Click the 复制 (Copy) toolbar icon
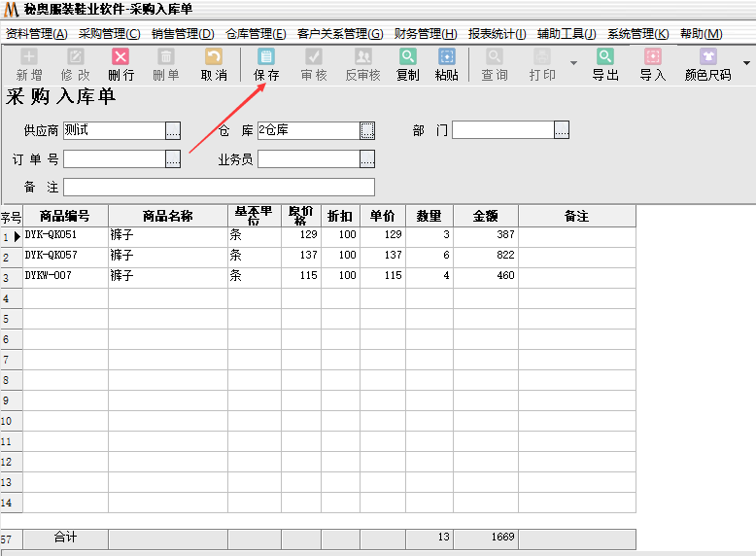Viewport: 756px width, 556px height. point(408,64)
